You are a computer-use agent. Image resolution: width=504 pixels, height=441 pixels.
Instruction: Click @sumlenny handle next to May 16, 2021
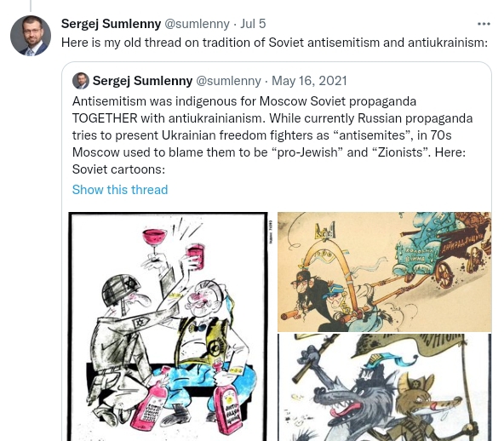[x=228, y=81]
